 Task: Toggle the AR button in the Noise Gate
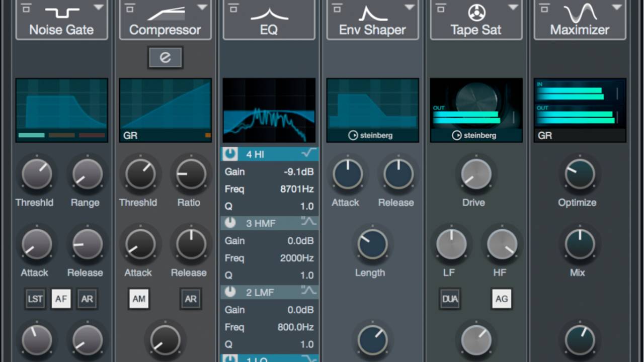(87, 299)
